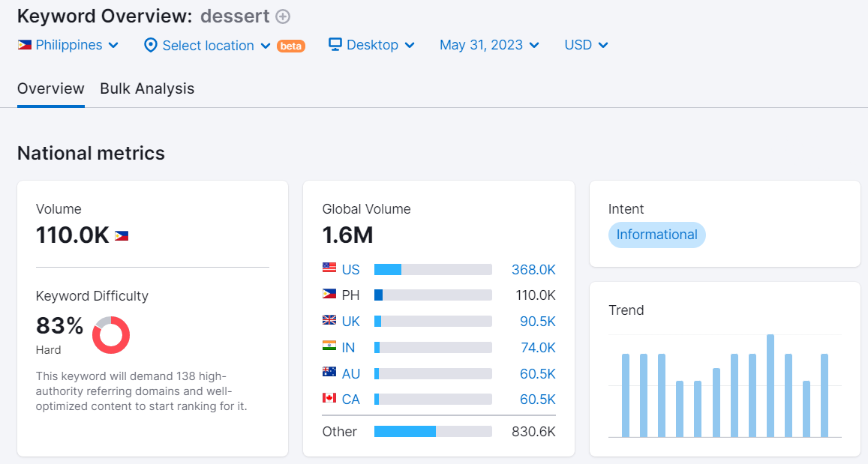Click the Keyword Difficulty gauge ring
The height and width of the screenshot is (464, 868).
111,335
